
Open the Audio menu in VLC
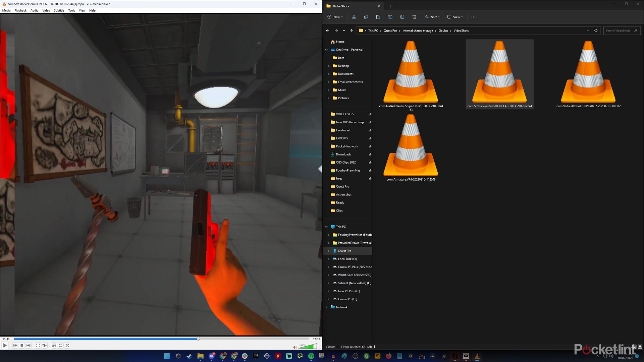(34, 10)
